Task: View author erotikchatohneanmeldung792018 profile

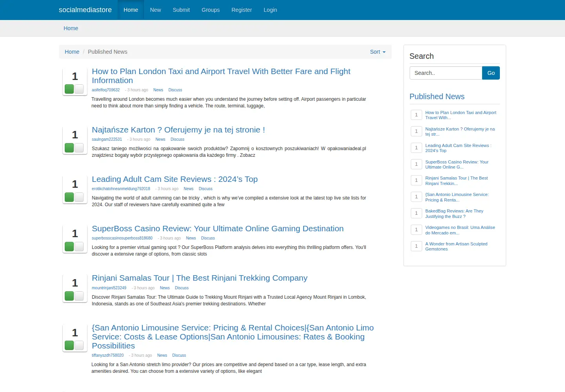Action: pyautogui.click(x=121, y=189)
